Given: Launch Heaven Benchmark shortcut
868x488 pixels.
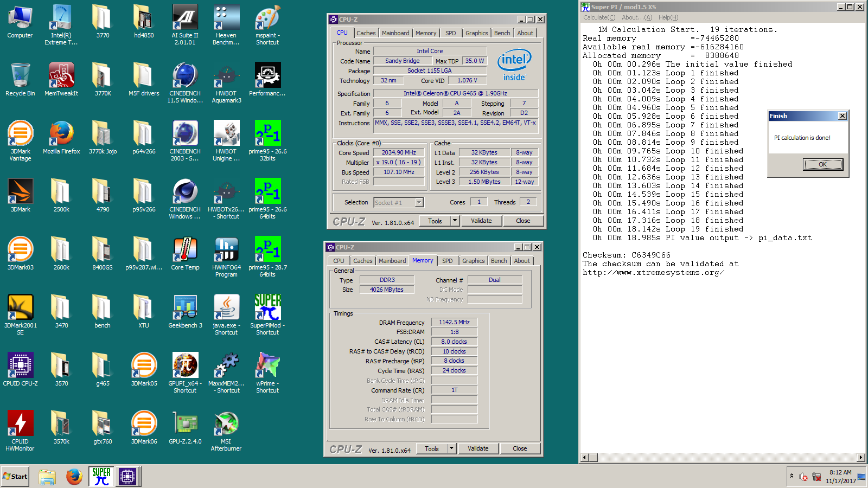Looking at the screenshot, I should point(226,24).
